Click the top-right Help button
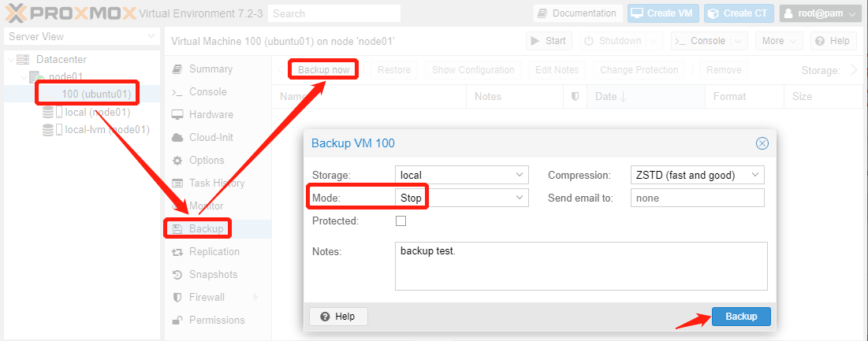The width and height of the screenshot is (868, 341). [833, 41]
